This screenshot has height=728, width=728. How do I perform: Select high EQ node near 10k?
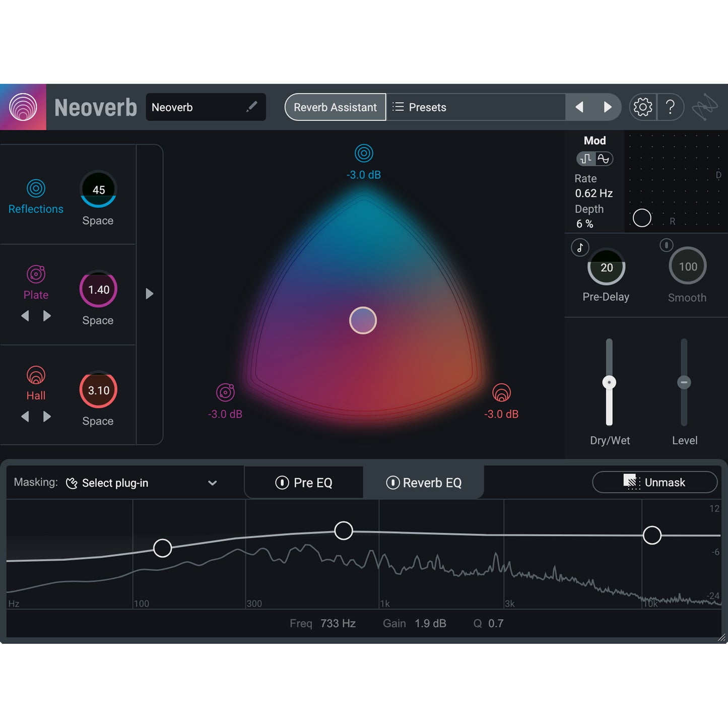[652, 535]
